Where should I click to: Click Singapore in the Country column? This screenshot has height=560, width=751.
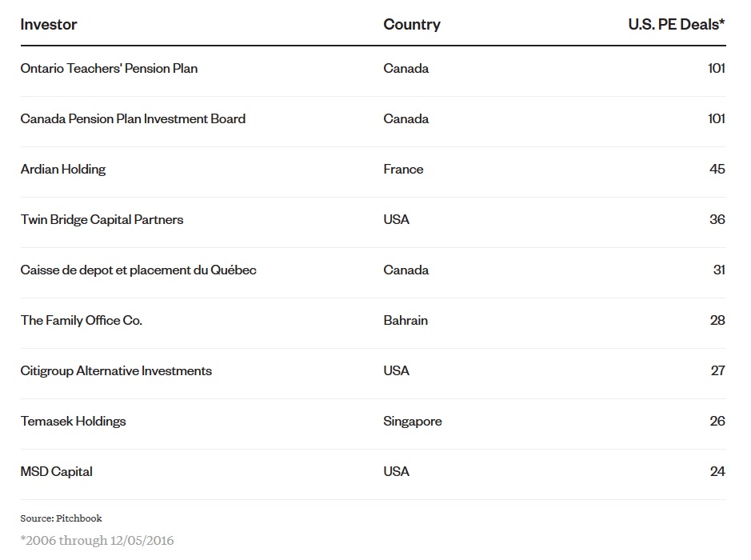pos(413,422)
